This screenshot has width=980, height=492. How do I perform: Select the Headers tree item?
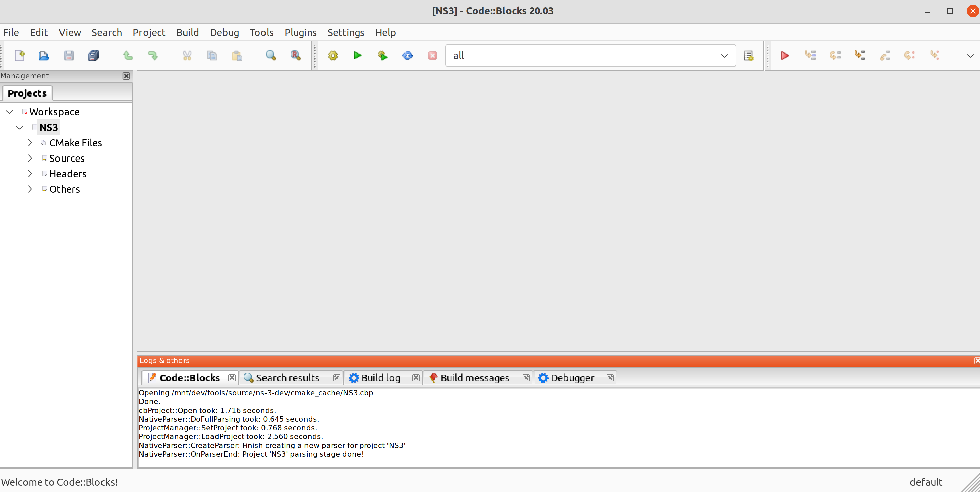coord(68,174)
